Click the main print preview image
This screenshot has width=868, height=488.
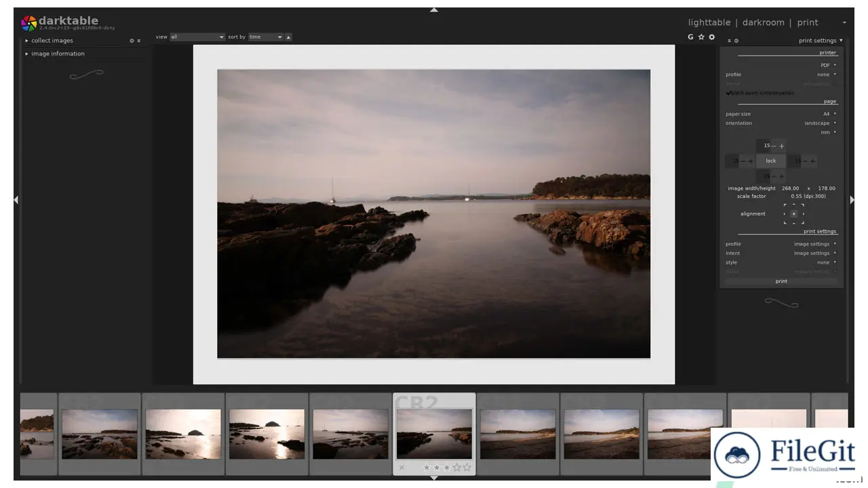point(433,213)
